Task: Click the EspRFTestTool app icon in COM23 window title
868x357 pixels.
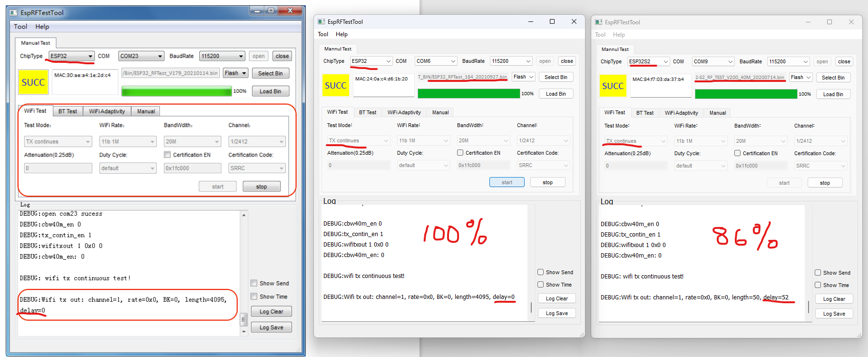Action: coord(14,12)
